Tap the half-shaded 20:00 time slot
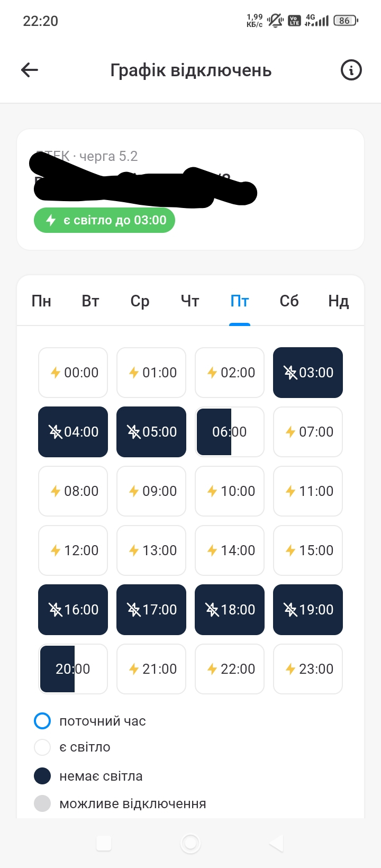 pyautogui.click(x=73, y=669)
